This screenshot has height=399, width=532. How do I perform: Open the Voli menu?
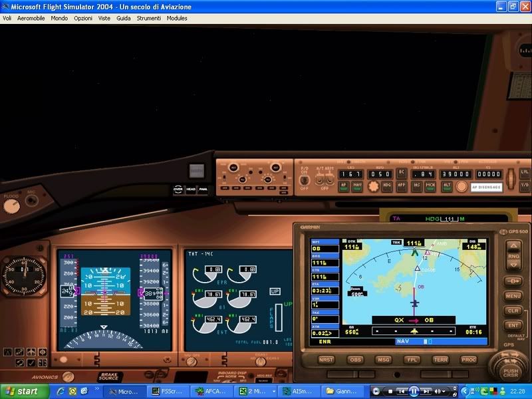7,19
